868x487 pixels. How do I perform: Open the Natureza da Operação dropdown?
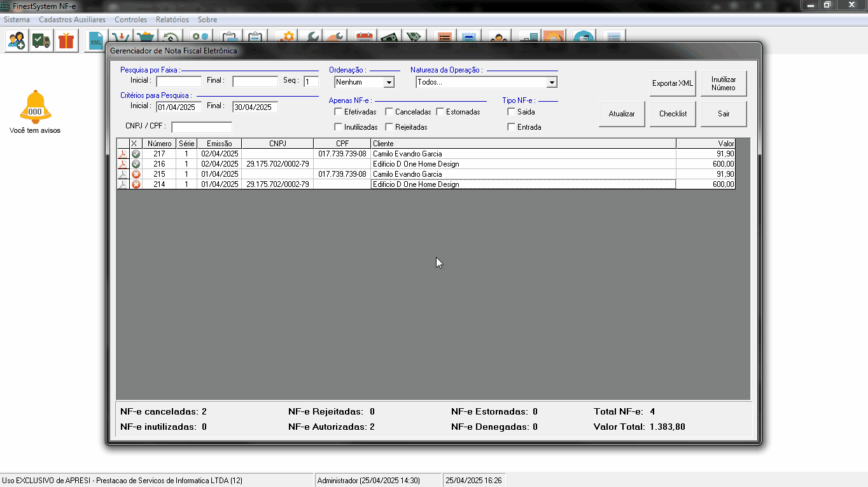[551, 83]
